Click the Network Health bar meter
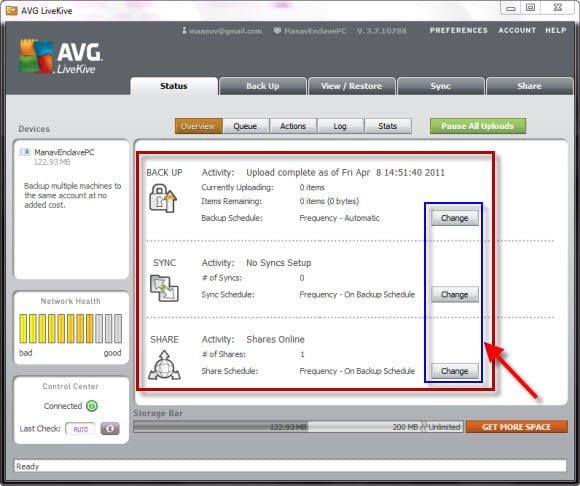580x486 pixels. click(x=70, y=328)
